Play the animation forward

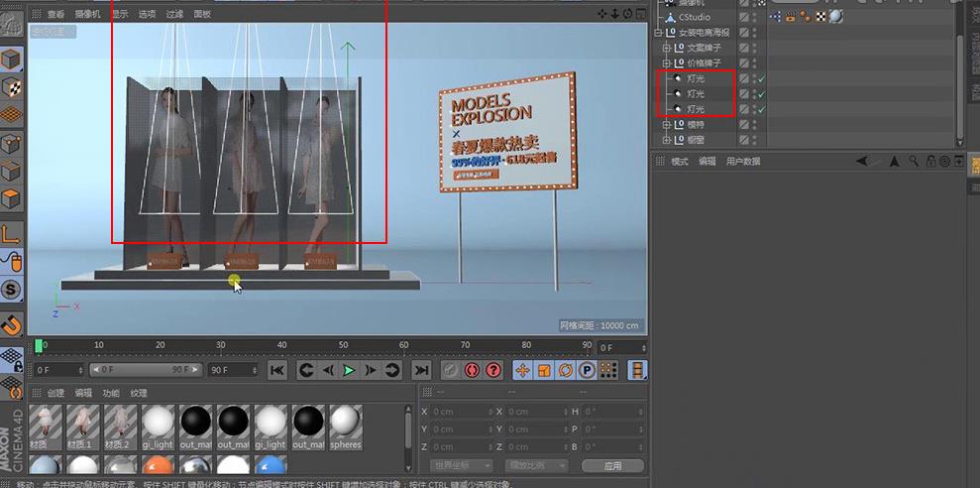click(x=349, y=370)
